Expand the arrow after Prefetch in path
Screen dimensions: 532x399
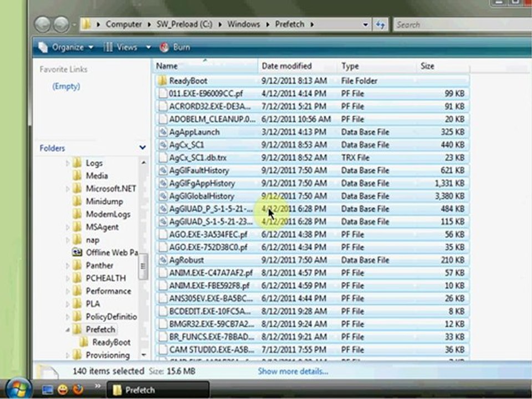[312, 24]
